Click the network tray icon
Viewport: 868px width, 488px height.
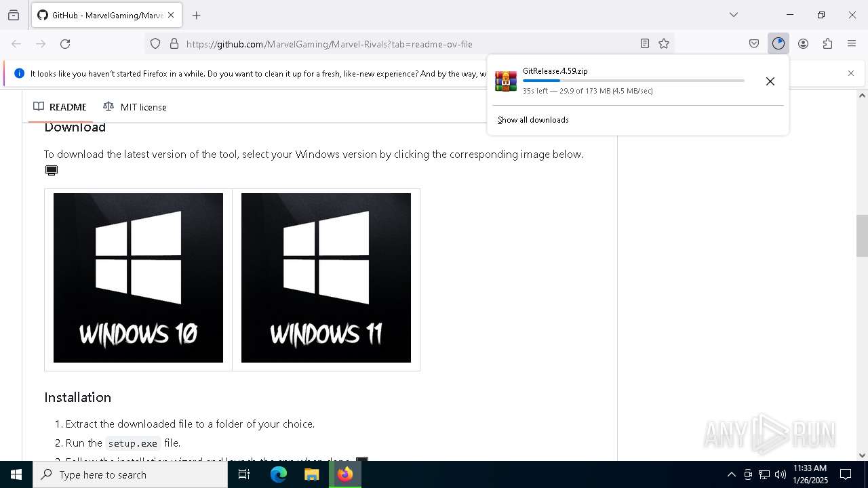[x=764, y=474]
